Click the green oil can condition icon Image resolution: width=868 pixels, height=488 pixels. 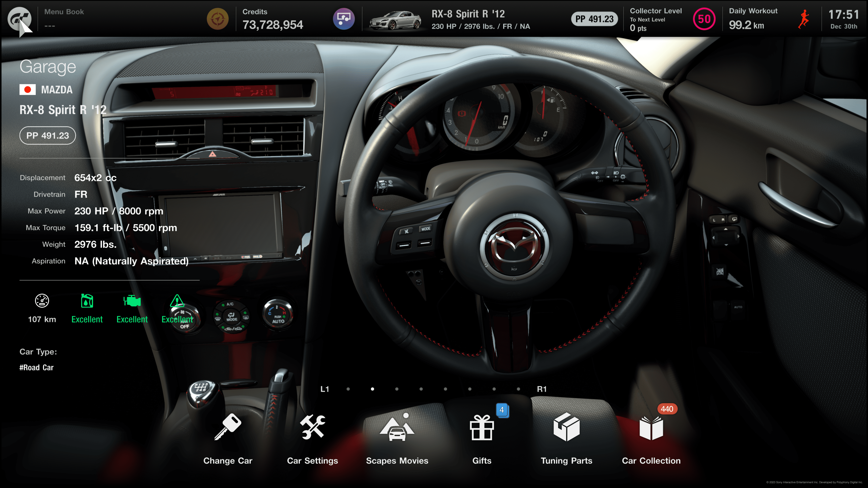87,301
